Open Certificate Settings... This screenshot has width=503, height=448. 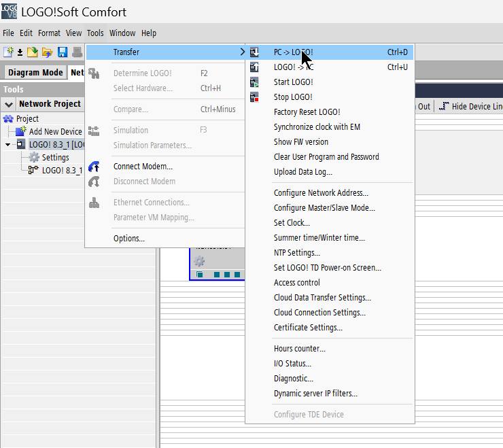coord(330,328)
